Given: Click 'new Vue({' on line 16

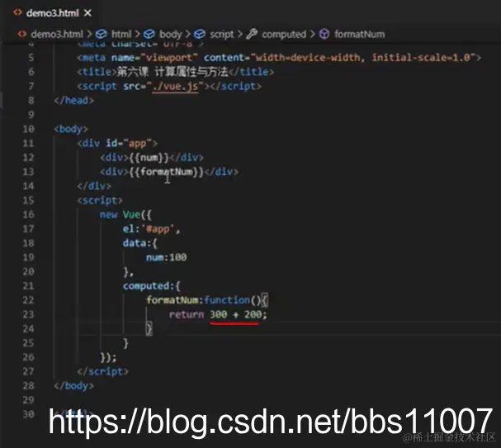Looking at the screenshot, I should click(125, 215).
